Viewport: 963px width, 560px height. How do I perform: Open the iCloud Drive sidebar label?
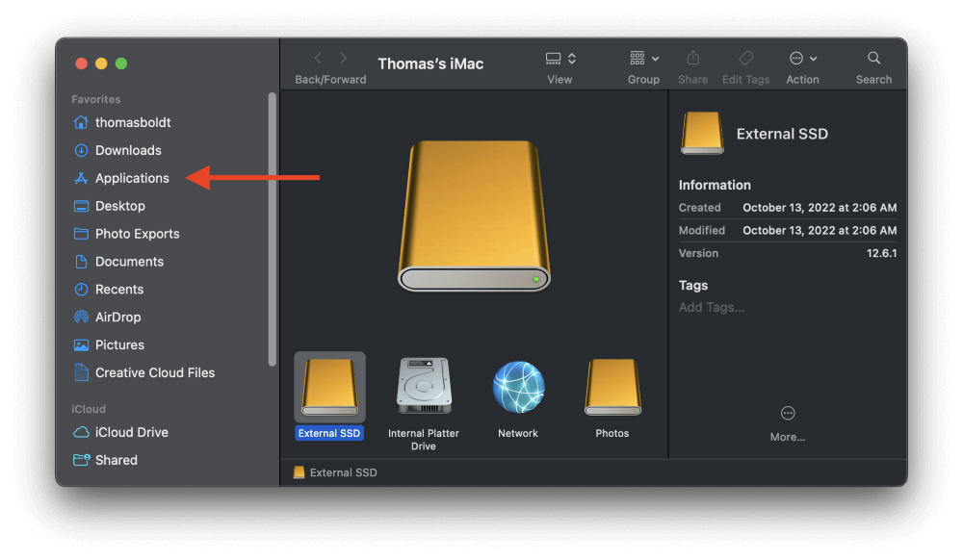click(131, 432)
